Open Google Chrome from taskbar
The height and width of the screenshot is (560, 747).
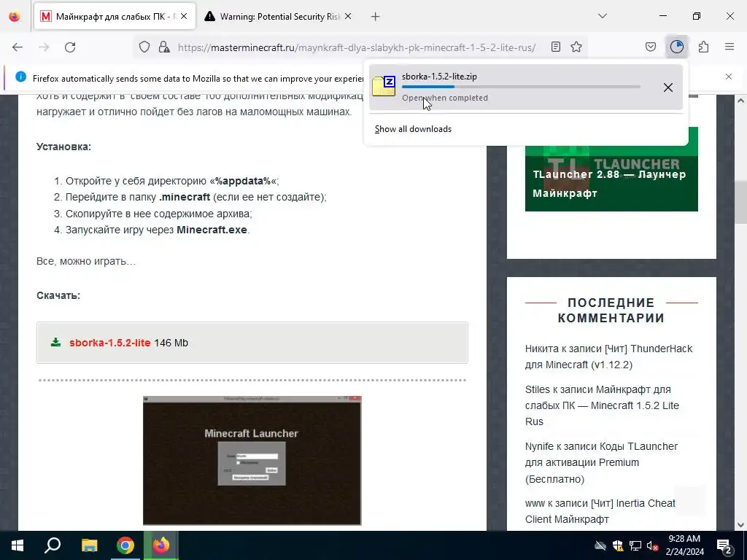(125, 545)
